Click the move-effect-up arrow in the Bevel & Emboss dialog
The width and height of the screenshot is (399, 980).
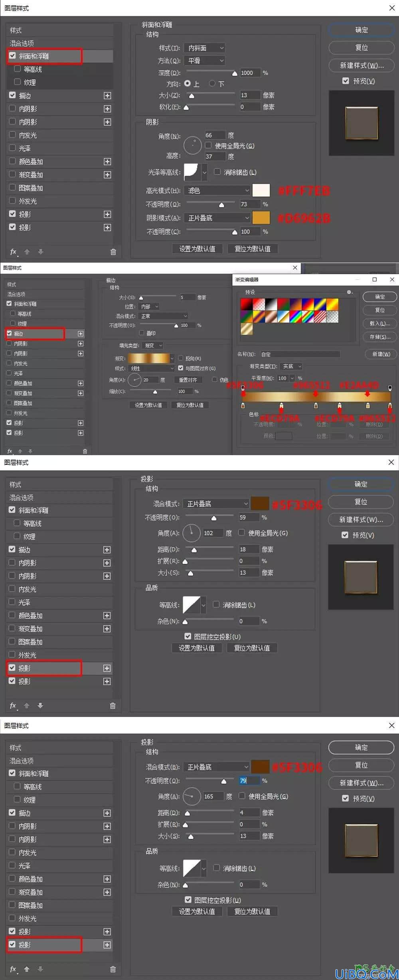click(x=27, y=251)
